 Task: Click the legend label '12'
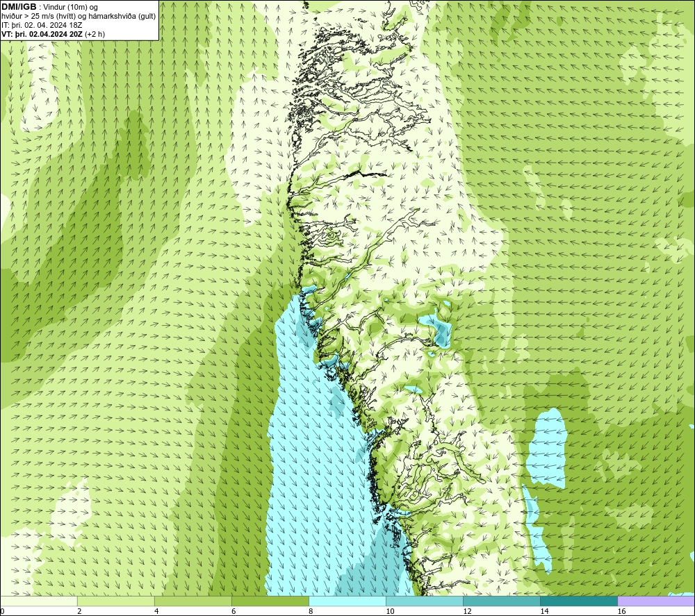[467, 612]
